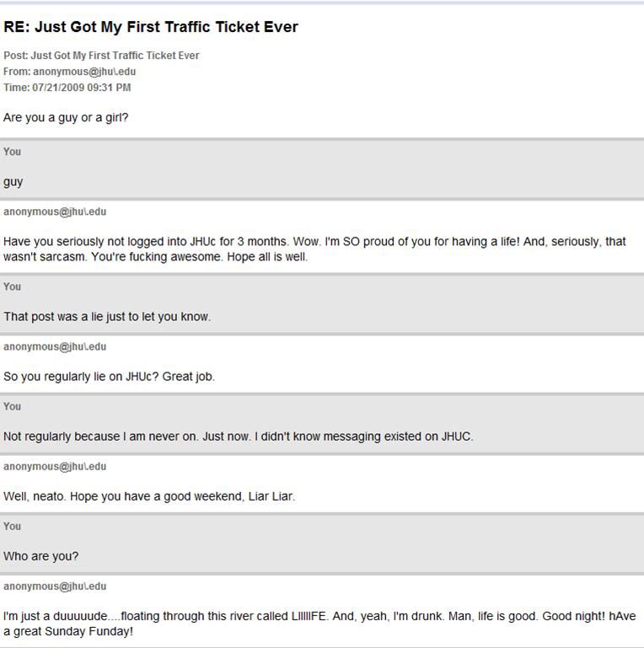This screenshot has width=644, height=648.
Task: Open the 'Post: Just Got My First Traffic Ticket Ever' link
Action: (x=101, y=56)
